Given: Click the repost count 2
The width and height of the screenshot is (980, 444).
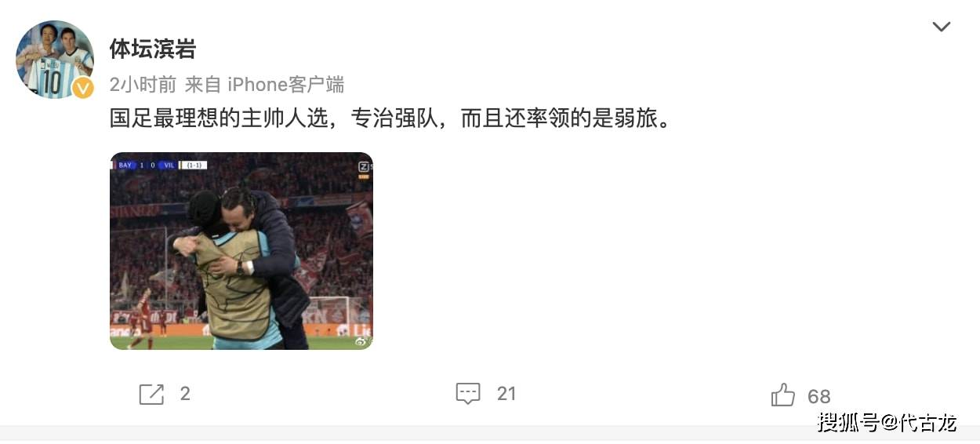Looking at the screenshot, I should (x=185, y=394).
